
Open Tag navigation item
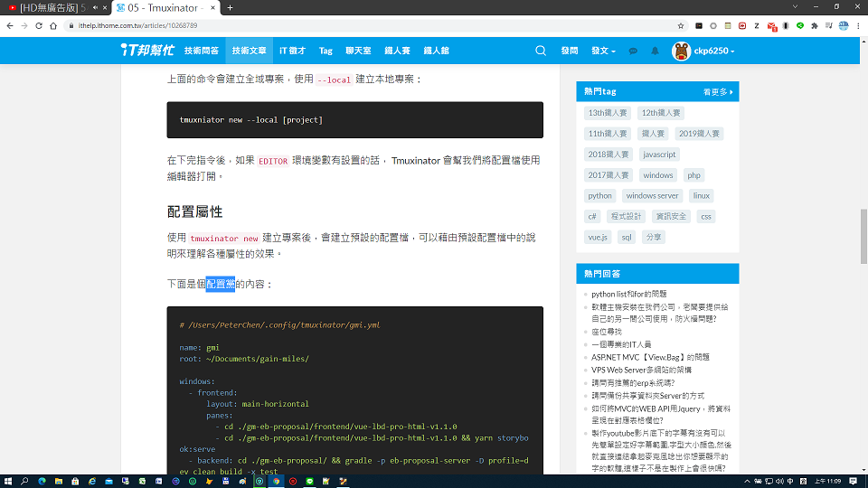pyautogui.click(x=325, y=51)
